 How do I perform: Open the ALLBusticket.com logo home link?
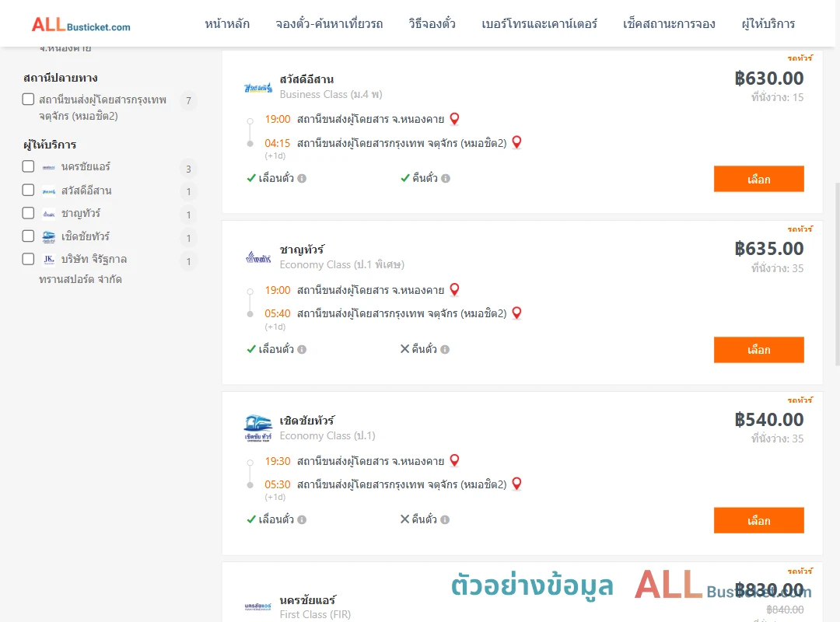click(81, 25)
